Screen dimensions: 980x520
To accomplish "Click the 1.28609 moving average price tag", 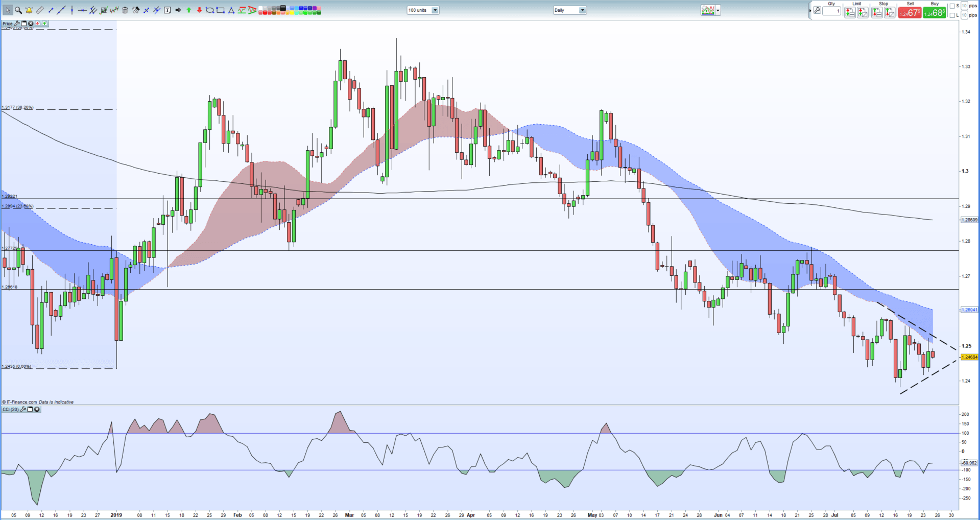I will [969, 220].
